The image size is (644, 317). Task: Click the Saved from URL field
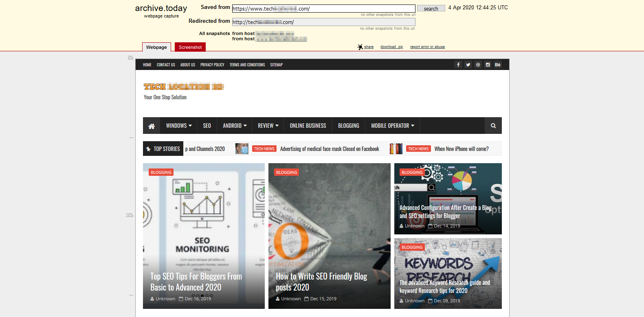324,9
